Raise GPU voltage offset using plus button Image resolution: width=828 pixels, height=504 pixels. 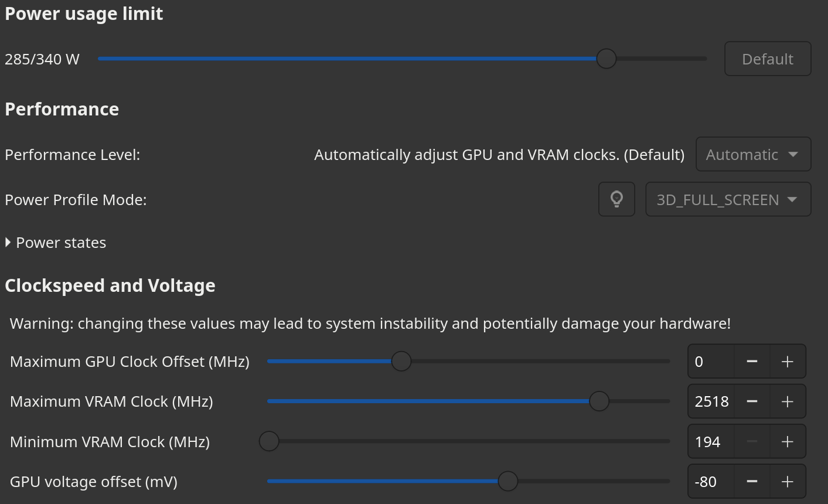pyautogui.click(x=788, y=482)
